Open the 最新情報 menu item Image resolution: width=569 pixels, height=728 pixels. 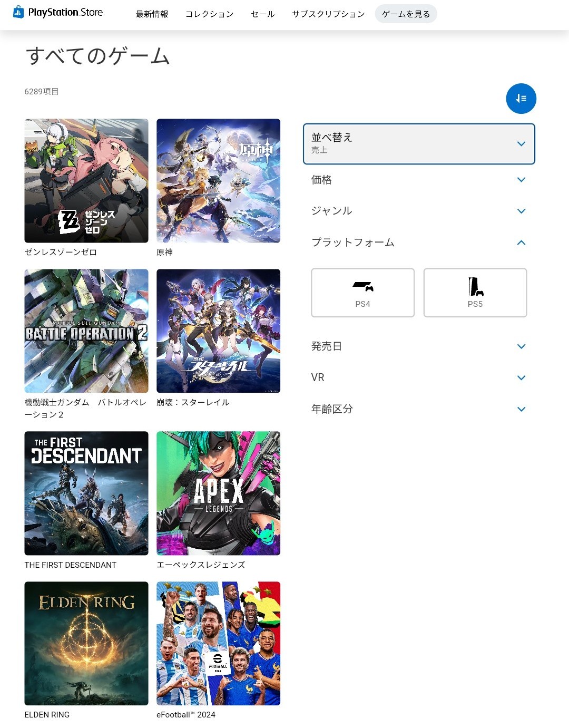152,14
